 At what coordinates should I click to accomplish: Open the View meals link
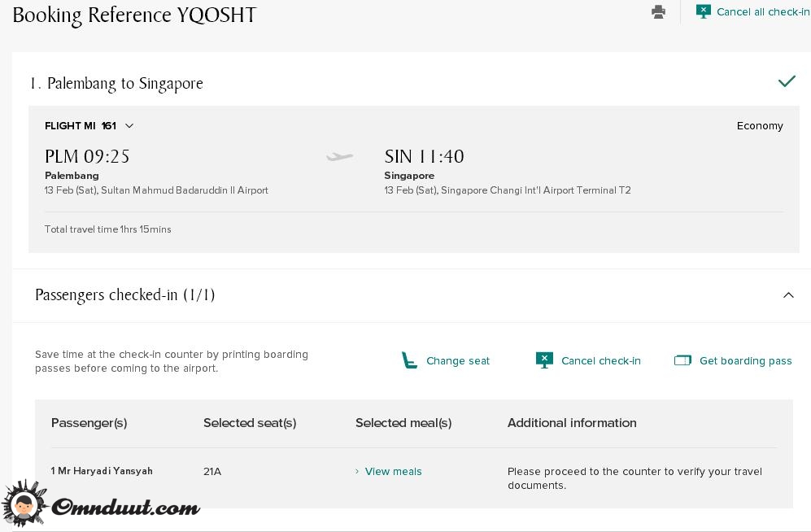[393, 472]
